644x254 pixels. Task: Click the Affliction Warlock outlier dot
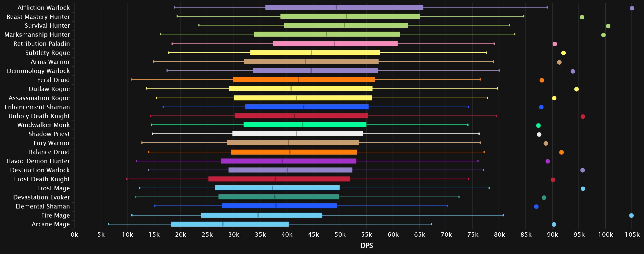point(632,8)
